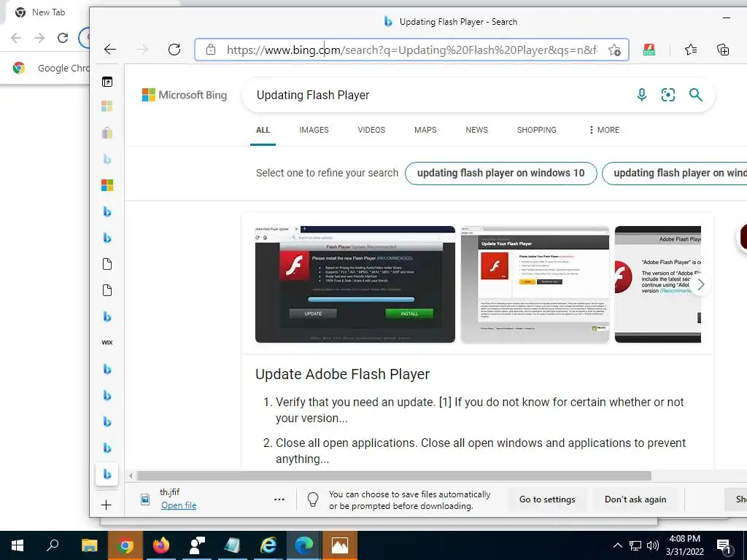Open File Explorer from the taskbar
The image size is (747, 560).
click(89, 545)
